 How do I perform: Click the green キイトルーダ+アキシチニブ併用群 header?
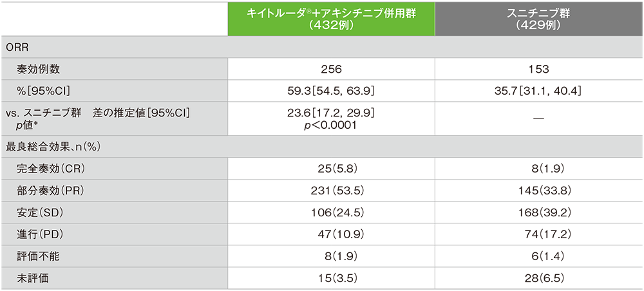tap(332, 19)
